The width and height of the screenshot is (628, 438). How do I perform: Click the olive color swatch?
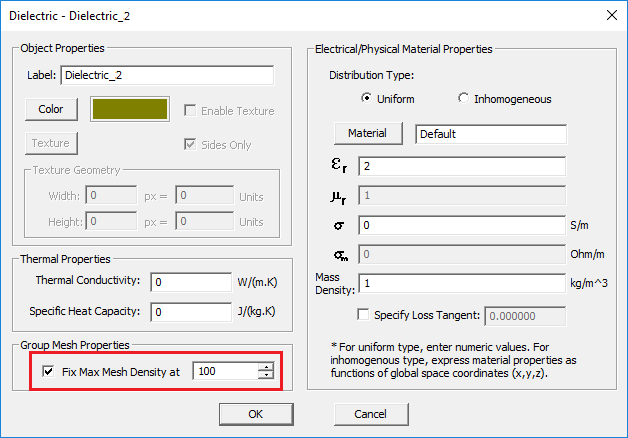pos(131,110)
